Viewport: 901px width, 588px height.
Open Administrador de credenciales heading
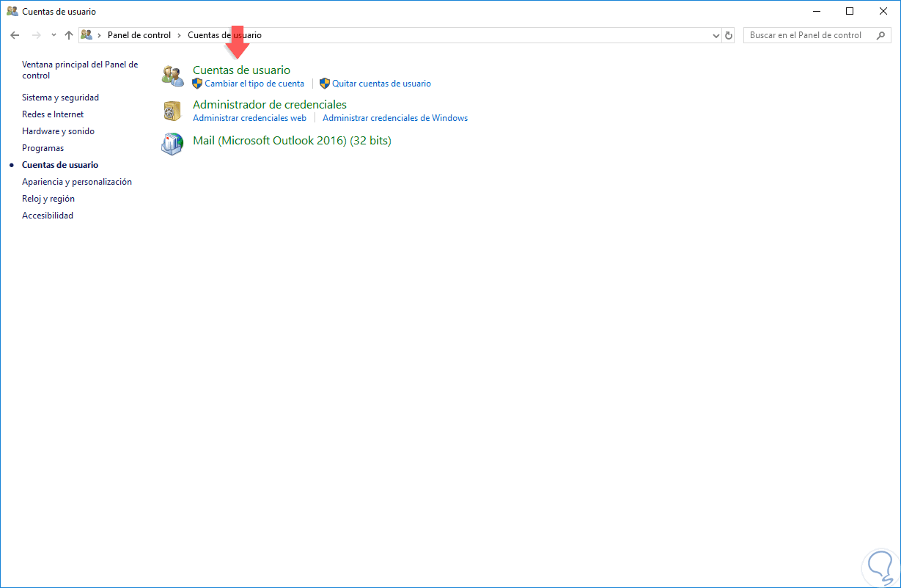coord(270,105)
